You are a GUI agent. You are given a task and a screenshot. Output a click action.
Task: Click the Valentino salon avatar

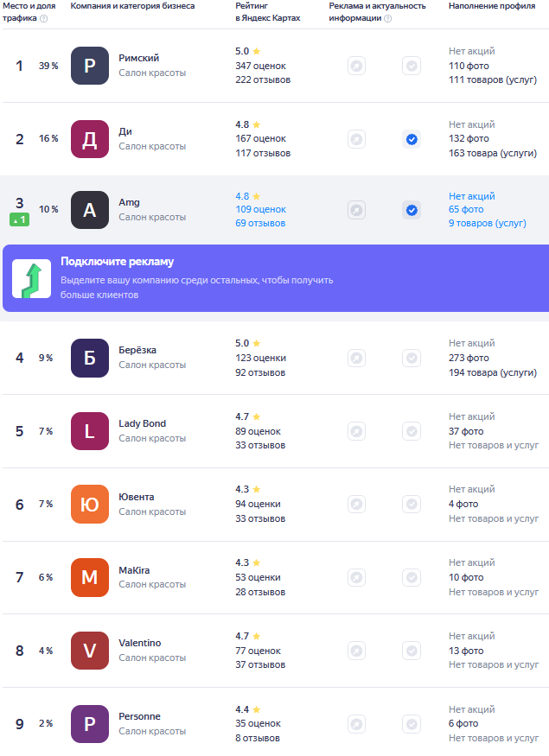coord(90,651)
